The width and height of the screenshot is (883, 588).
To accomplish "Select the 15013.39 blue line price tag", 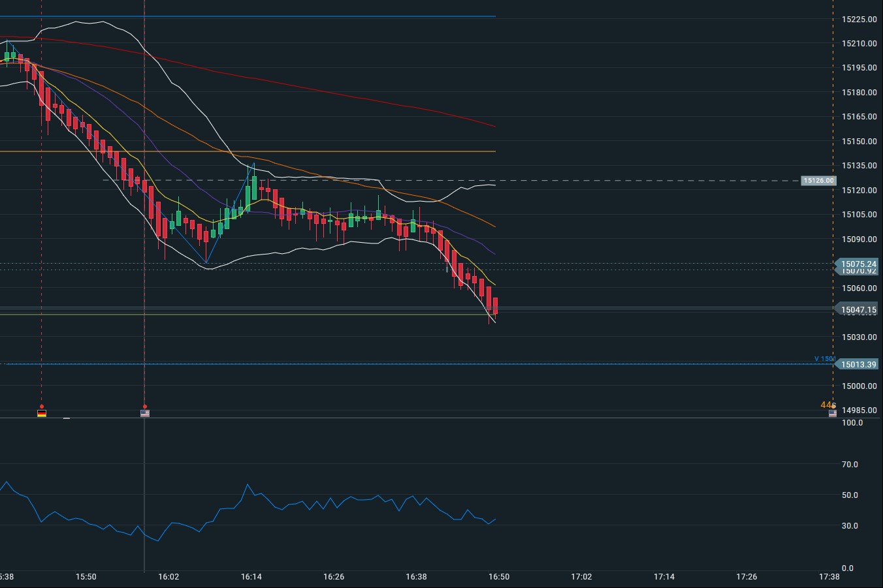I will [857, 364].
